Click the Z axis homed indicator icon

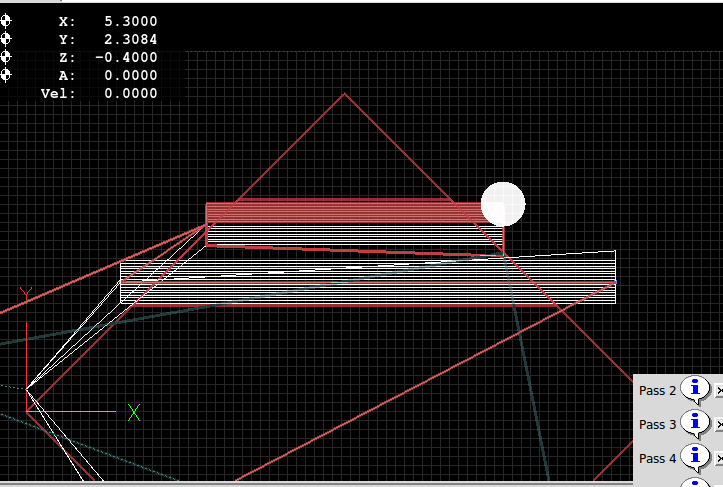click(x=5, y=57)
